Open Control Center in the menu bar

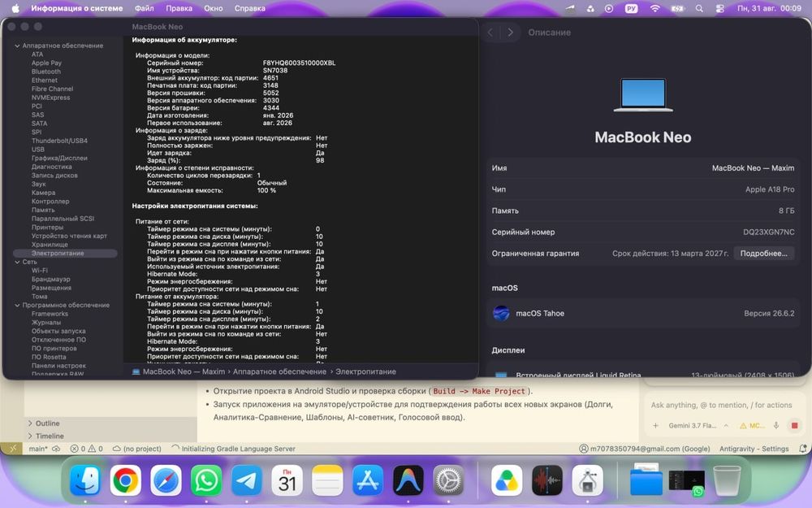719,8
